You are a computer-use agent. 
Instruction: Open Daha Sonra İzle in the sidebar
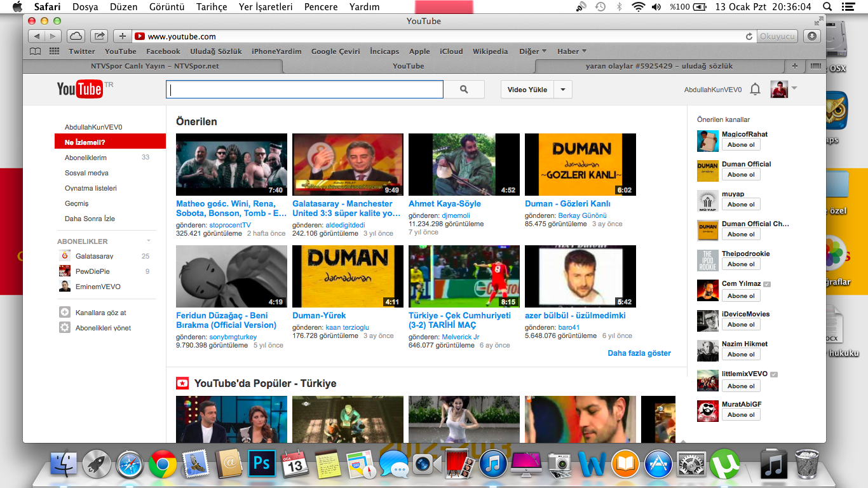pyautogui.click(x=90, y=219)
